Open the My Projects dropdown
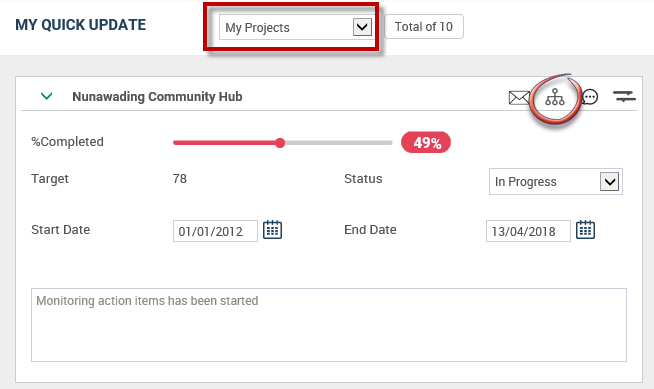 coord(296,28)
